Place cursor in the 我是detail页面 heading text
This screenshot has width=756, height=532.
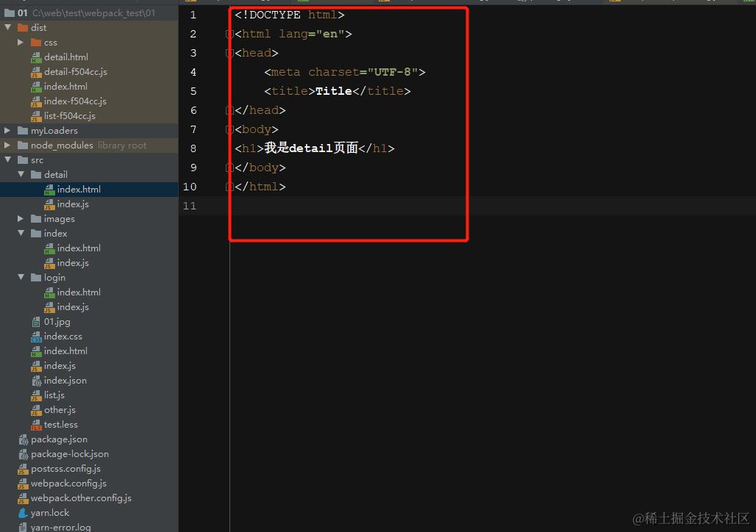(312, 148)
